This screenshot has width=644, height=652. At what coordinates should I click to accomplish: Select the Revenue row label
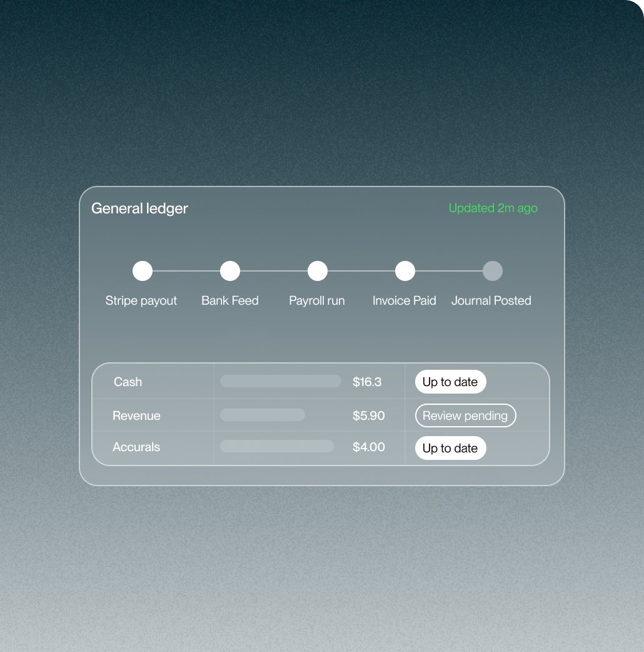136,415
